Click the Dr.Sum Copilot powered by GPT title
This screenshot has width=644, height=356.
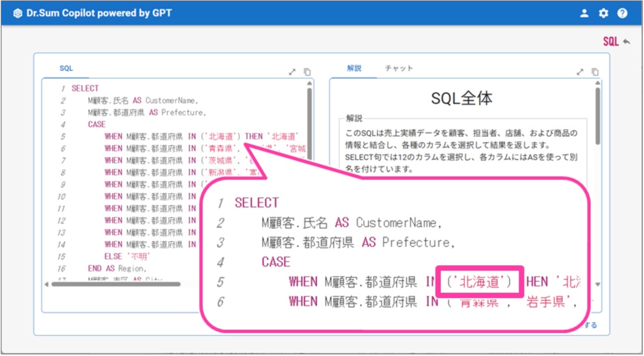(x=99, y=13)
